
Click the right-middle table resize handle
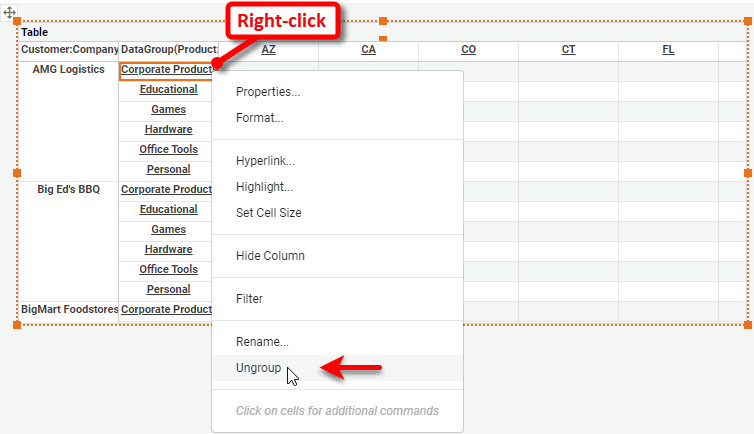click(x=748, y=173)
